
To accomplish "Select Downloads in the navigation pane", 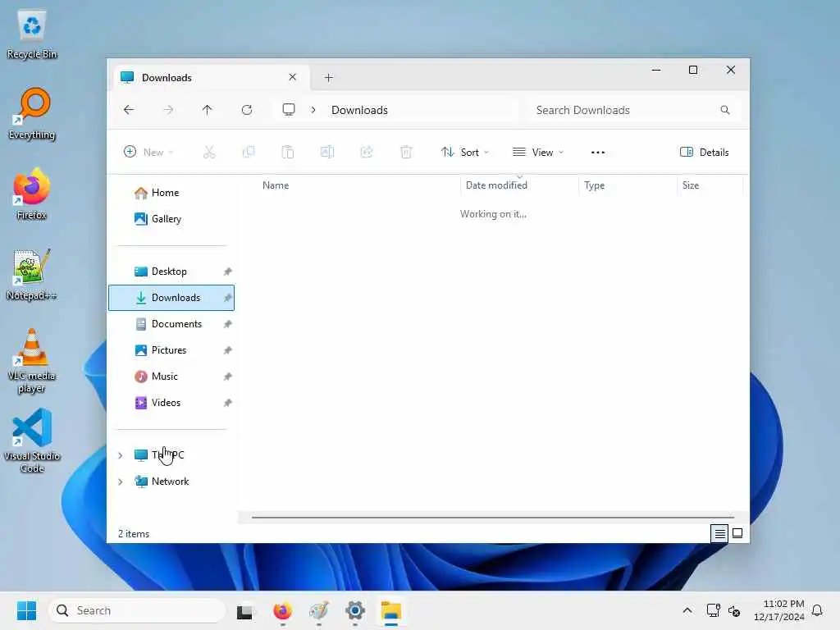I will click(171, 298).
